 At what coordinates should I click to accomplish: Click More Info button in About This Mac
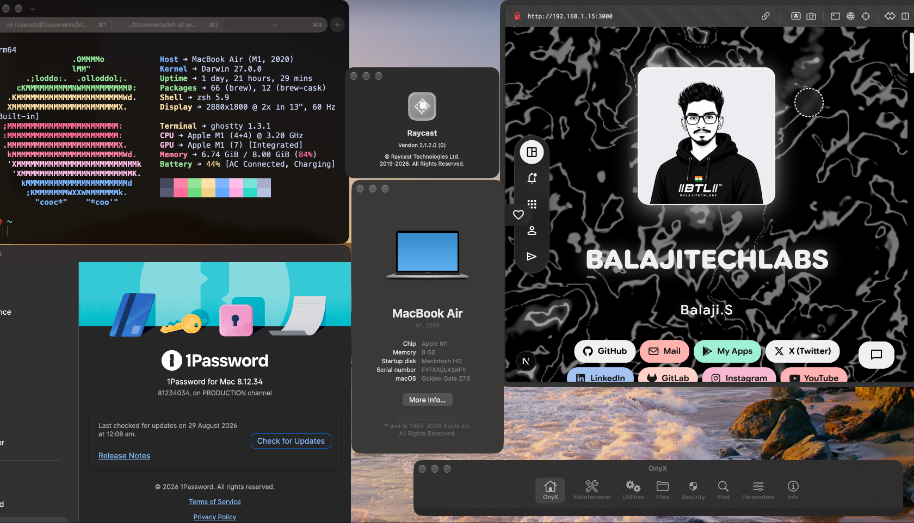point(427,400)
